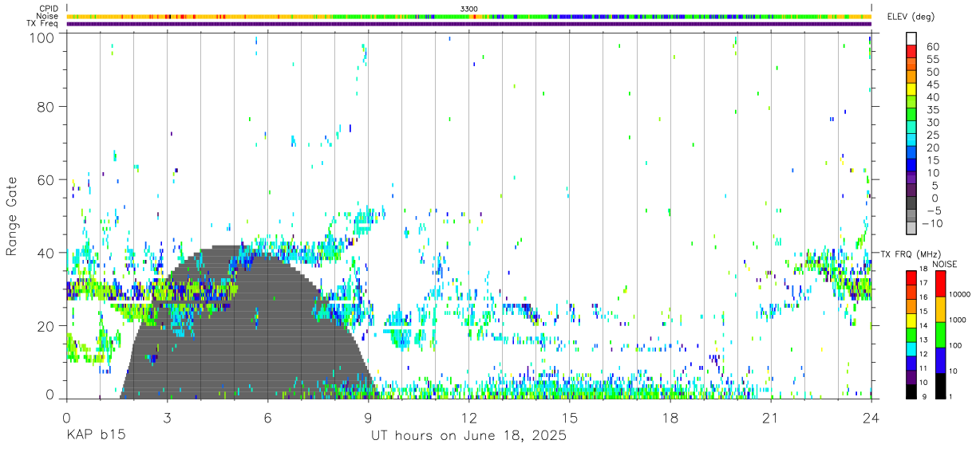Image resolution: width=980 pixels, height=452 pixels.
Task: Select the x-axis hour label '12'
Action: click(x=468, y=418)
